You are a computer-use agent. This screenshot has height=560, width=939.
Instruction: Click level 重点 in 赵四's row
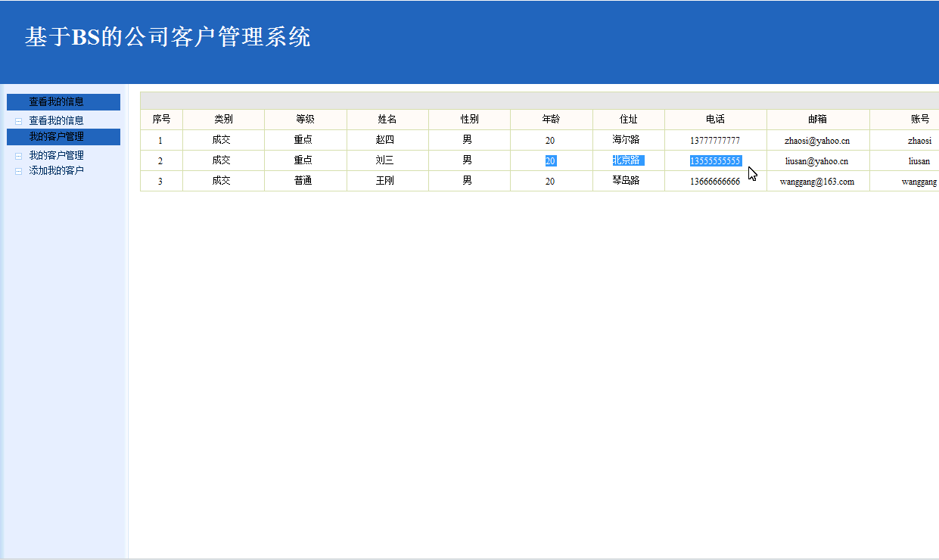point(303,140)
